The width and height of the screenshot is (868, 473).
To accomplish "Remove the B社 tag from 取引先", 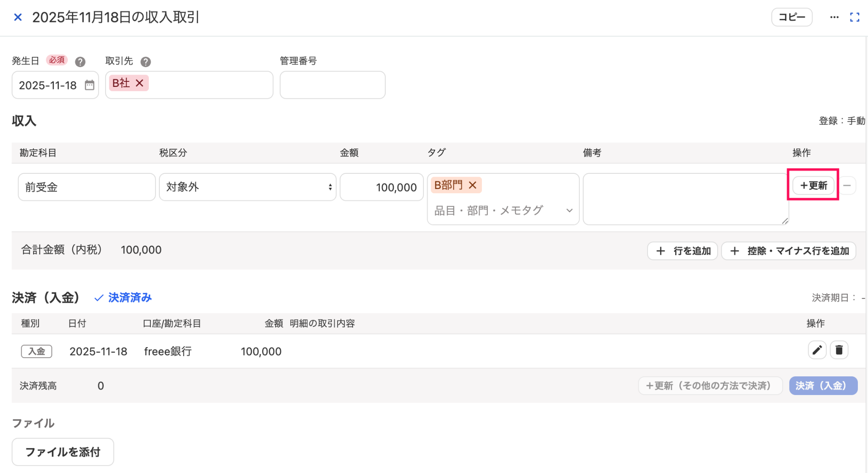I will [x=139, y=83].
